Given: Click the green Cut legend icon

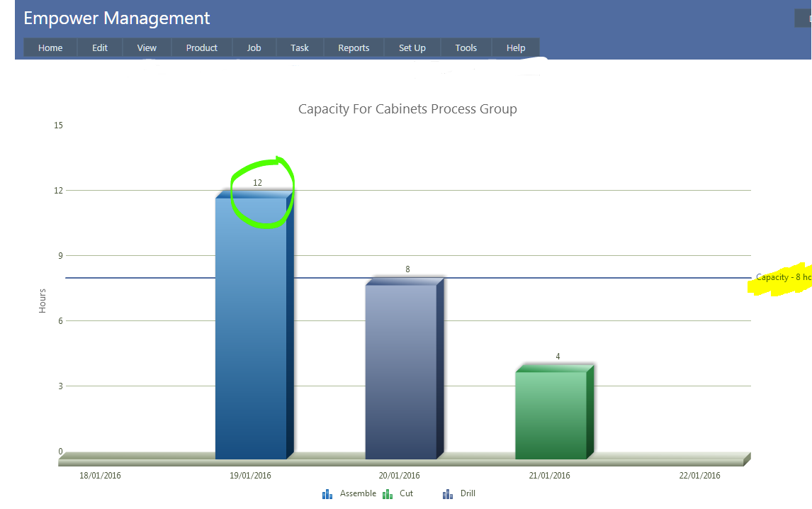Looking at the screenshot, I should point(388,494).
